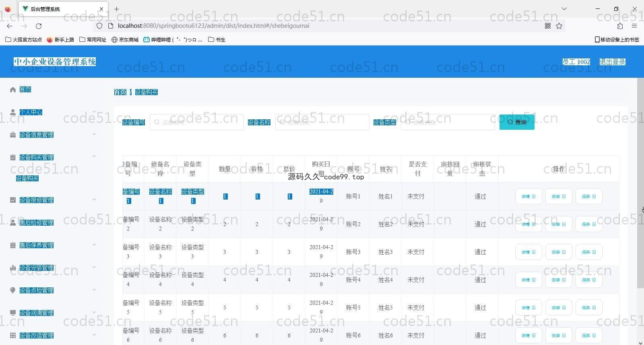644x345 pixels.
Task: Reload the page with refresh icon
Action: click(39, 26)
